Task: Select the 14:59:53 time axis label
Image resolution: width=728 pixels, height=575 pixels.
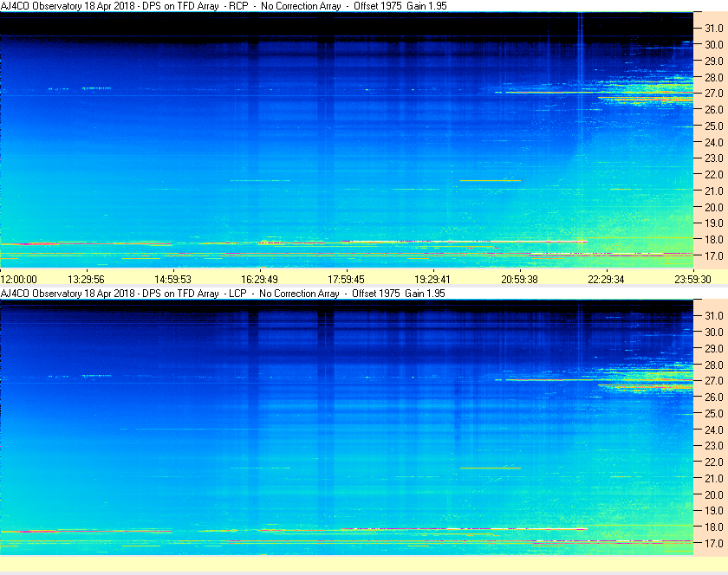Action: [x=172, y=280]
